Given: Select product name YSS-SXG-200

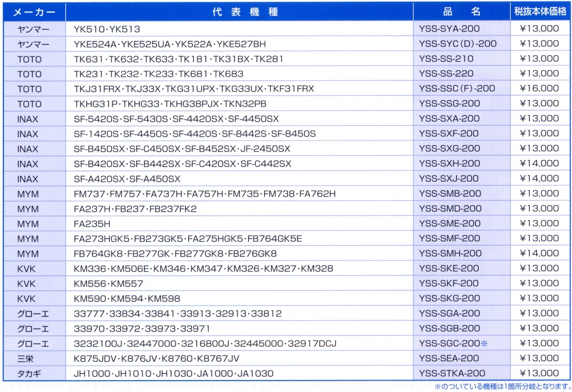Looking at the screenshot, I should tap(450, 148).
